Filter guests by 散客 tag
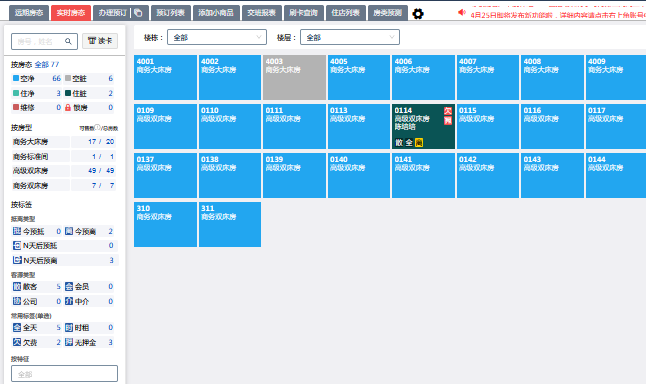The image size is (646, 384). click(x=37, y=286)
